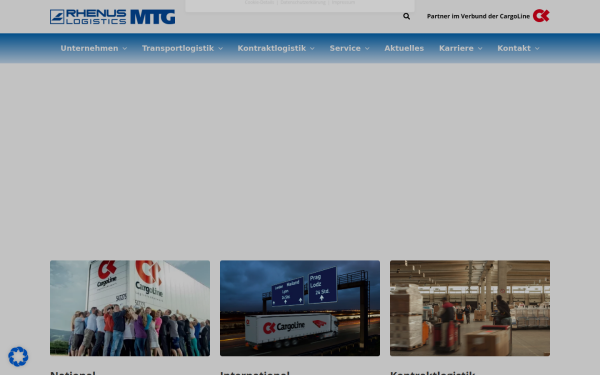Screen dimensions: 600x375
Task: Expand the chevron next to Kontakt
Action: click(x=537, y=49)
